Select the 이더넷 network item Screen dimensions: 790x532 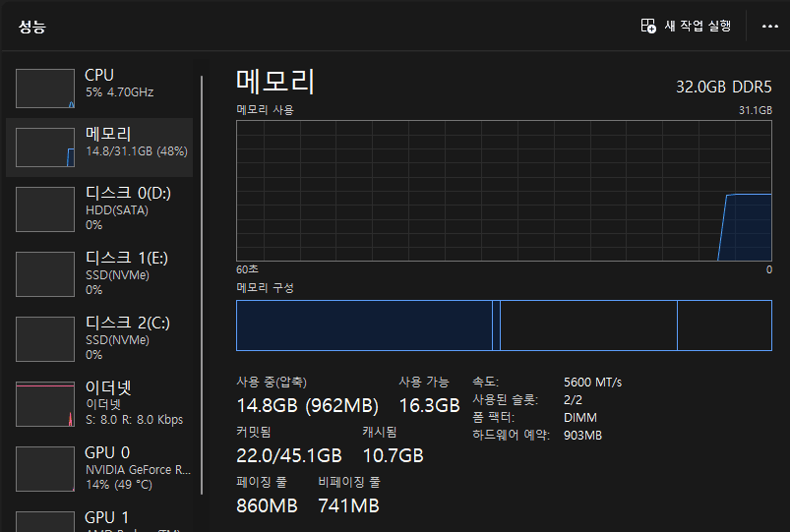(99, 404)
